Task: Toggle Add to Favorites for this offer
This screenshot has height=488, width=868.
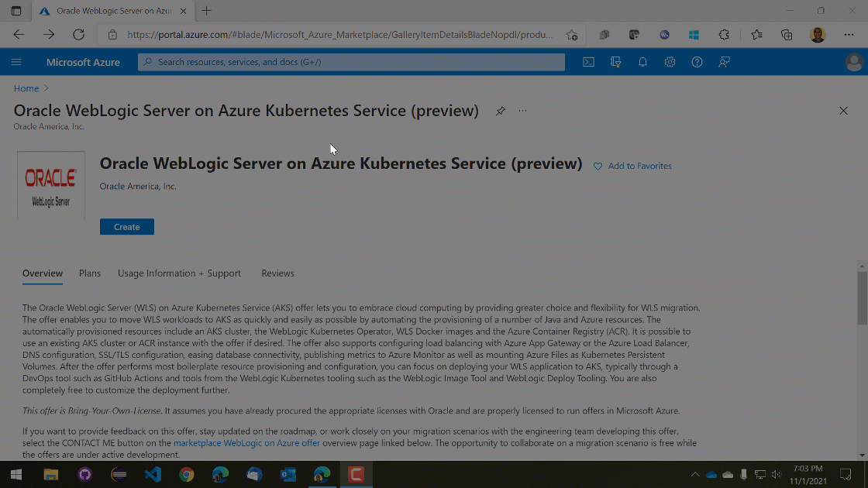Action: [632, 165]
